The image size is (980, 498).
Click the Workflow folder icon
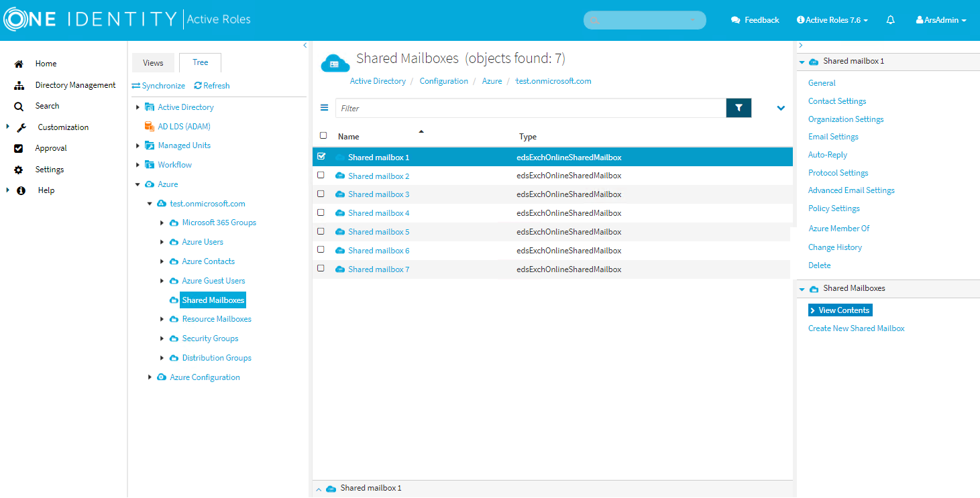click(x=149, y=165)
